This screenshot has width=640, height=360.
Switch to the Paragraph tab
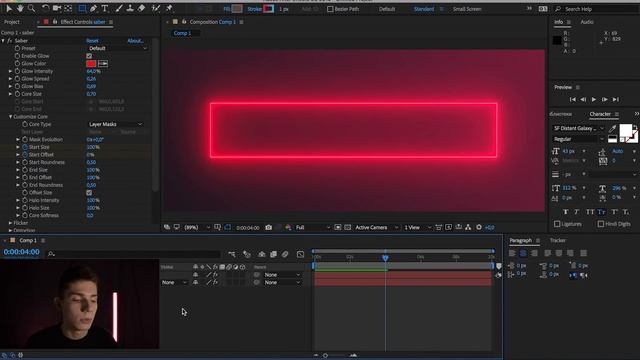pos(520,240)
